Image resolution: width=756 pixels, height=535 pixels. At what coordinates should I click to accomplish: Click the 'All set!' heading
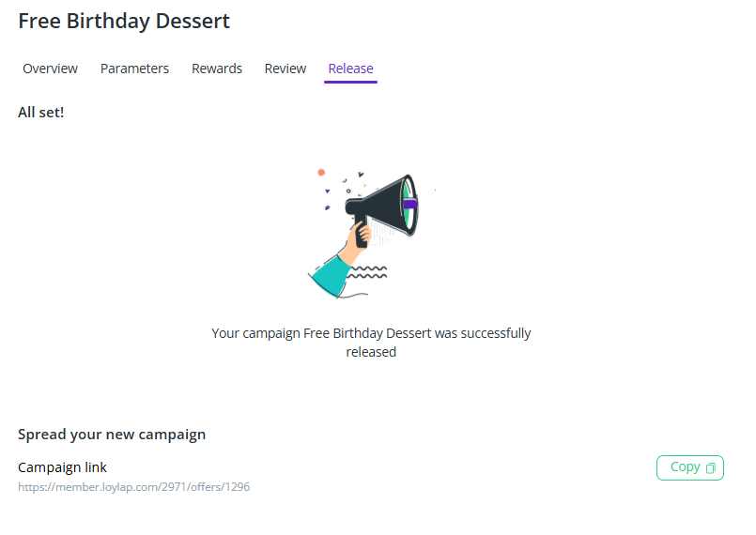pos(41,113)
